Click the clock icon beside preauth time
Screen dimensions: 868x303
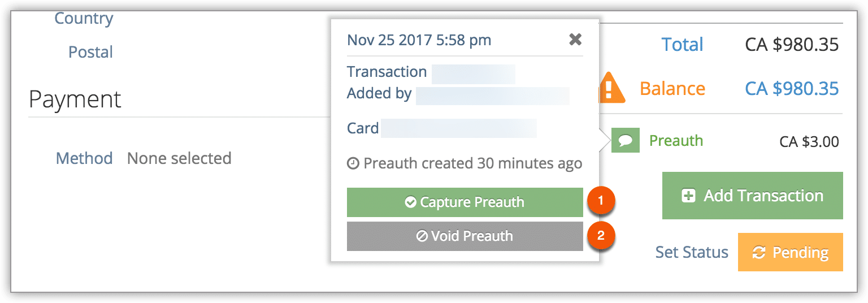(353, 164)
